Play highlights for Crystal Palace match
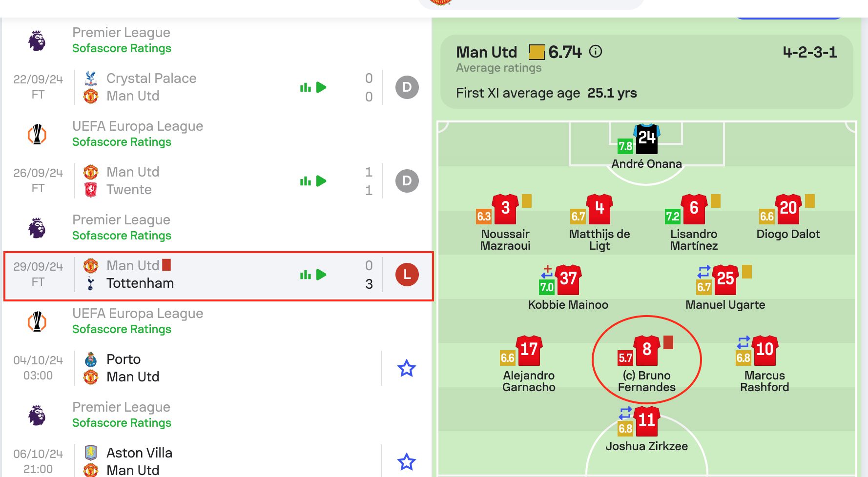The width and height of the screenshot is (868, 477). tap(321, 87)
